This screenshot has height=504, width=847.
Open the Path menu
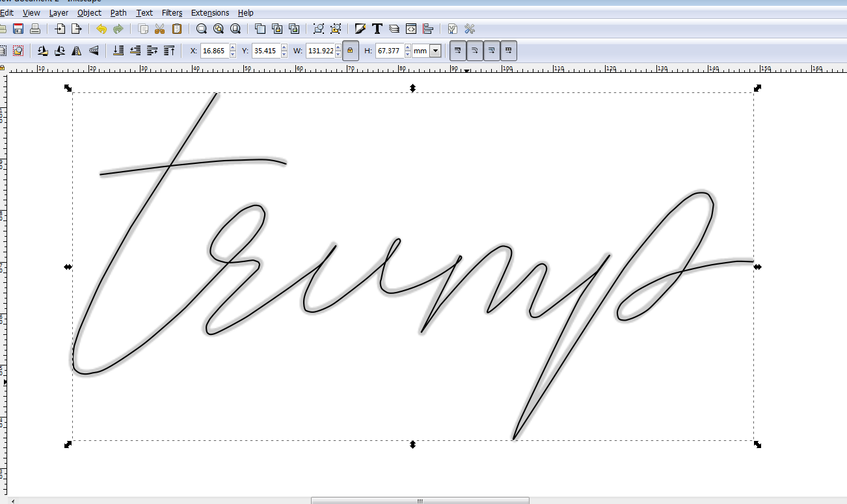[118, 12]
